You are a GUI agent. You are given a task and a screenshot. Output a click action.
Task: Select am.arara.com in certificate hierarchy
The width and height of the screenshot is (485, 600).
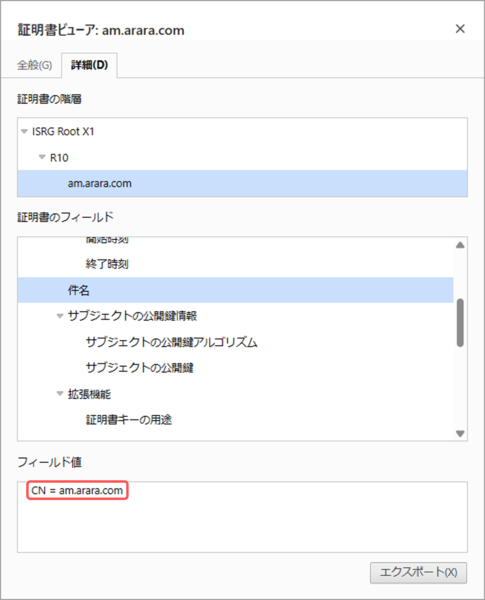point(242,184)
